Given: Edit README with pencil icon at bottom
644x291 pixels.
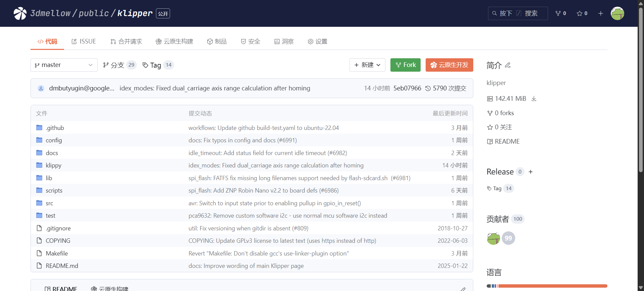Looking at the screenshot, I should coord(463,289).
